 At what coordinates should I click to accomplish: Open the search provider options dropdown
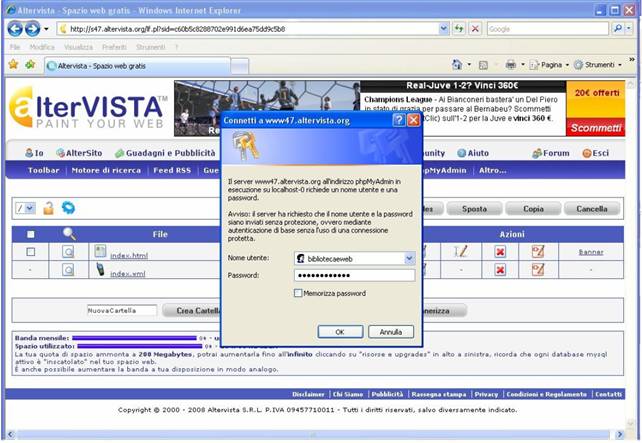pos(628,28)
